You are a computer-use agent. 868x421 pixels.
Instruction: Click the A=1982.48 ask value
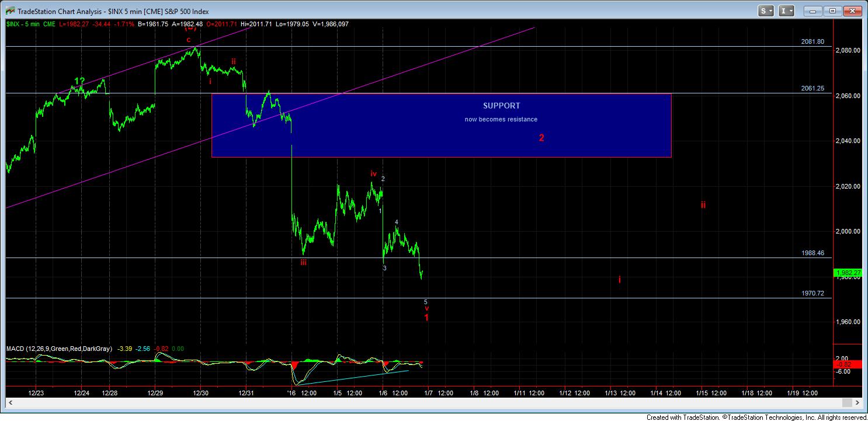coord(188,24)
